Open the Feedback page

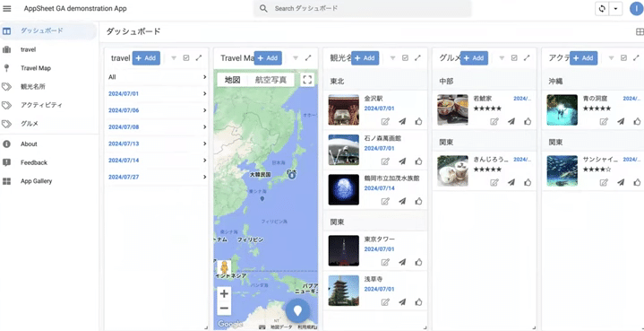coord(48,162)
